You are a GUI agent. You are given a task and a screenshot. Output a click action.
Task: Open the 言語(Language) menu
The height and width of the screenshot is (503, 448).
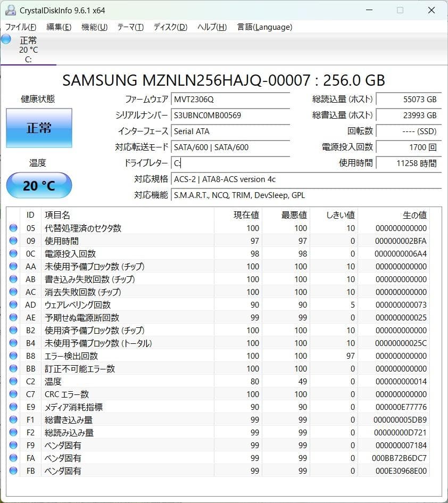(x=264, y=27)
